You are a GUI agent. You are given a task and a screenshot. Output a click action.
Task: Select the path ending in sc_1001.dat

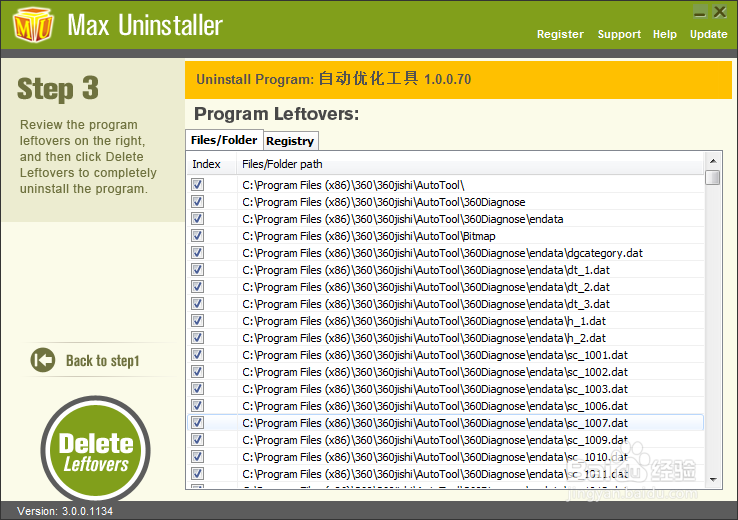coord(435,355)
